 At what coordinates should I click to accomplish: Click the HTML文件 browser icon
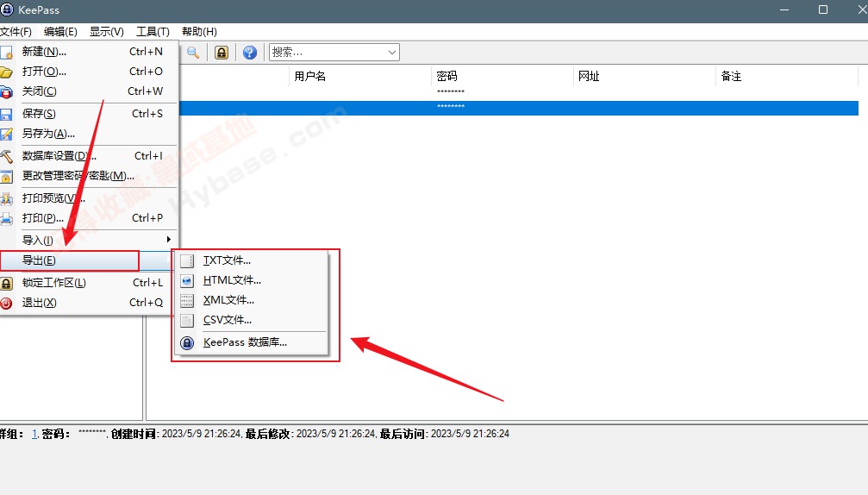(x=187, y=281)
